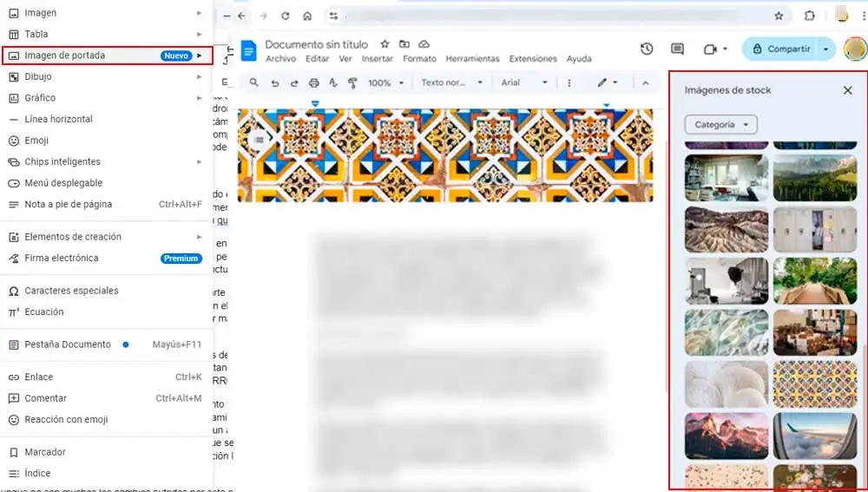Bookmark page with address bar star
The width and height of the screenshot is (868, 492).
pyautogui.click(x=779, y=16)
